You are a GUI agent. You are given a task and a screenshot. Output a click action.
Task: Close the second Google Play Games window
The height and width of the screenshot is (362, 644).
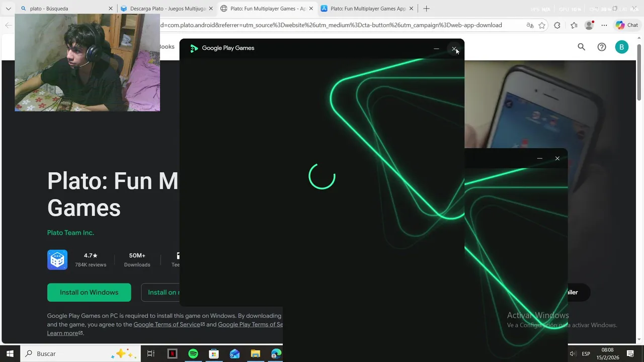click(557, 158)
